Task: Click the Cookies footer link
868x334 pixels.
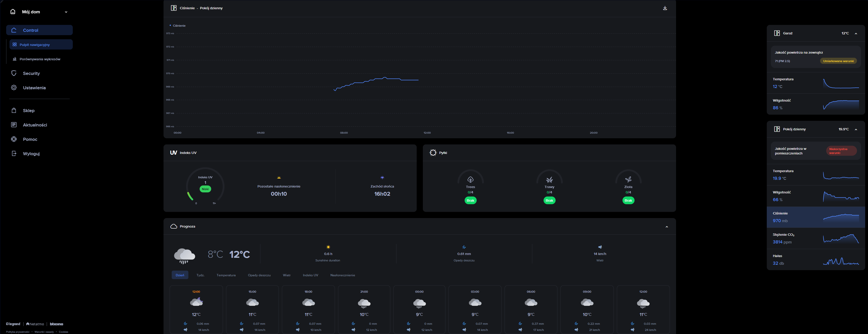Action: click(63, 332)
